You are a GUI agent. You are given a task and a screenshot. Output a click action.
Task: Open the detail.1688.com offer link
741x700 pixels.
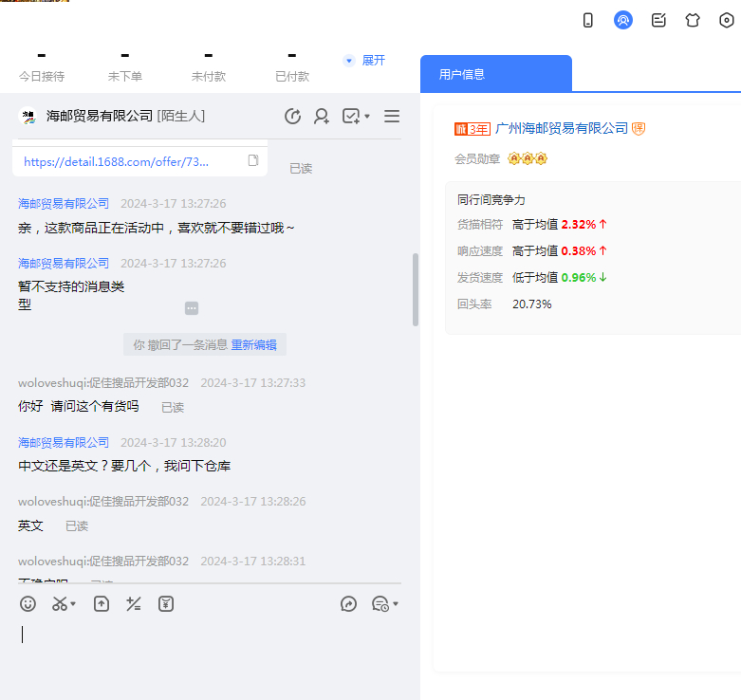tap(116, 162)
